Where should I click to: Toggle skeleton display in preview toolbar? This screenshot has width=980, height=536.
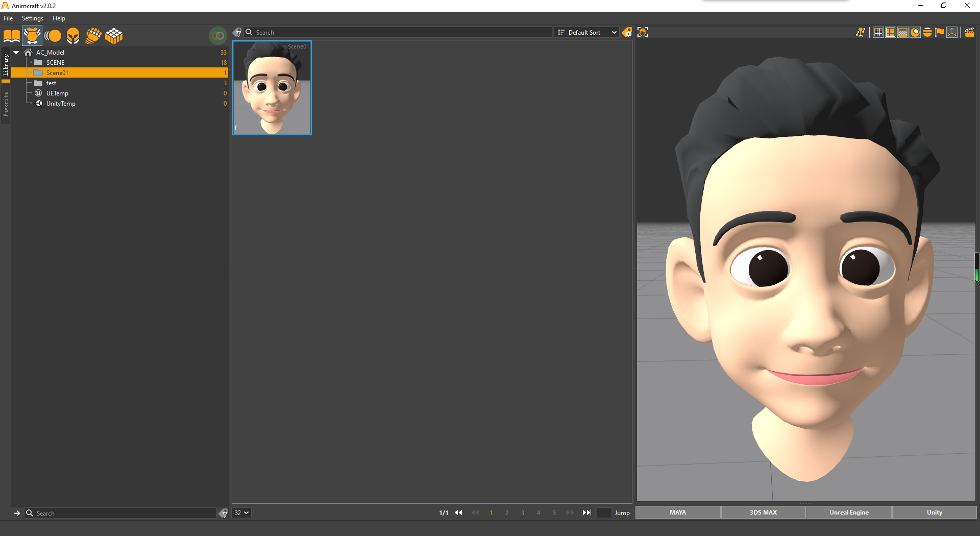coord(861,32)
